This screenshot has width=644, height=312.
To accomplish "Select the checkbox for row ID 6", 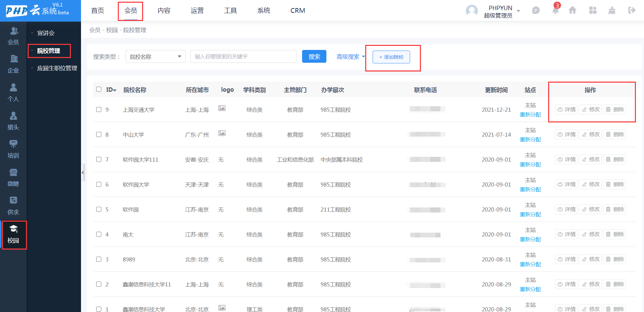I will [x=99, y=185].
